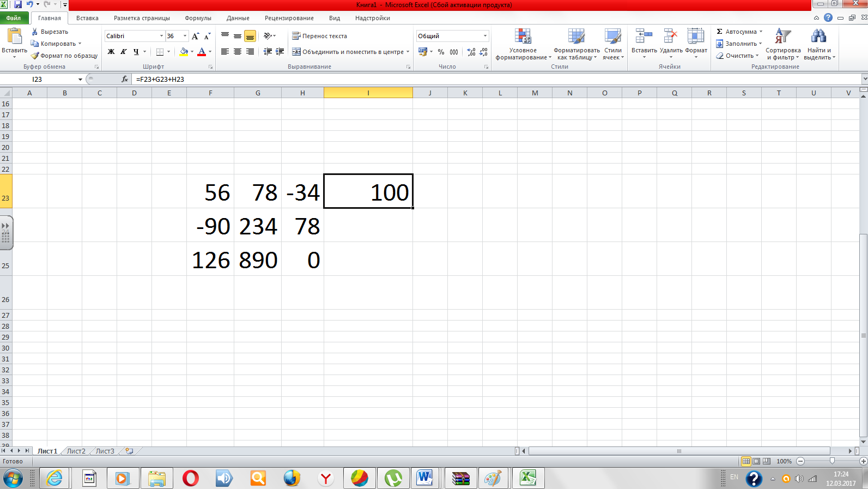Click the Paste (Вставить) clipboard icon
The image size is (868, 489).
(14, 36)
